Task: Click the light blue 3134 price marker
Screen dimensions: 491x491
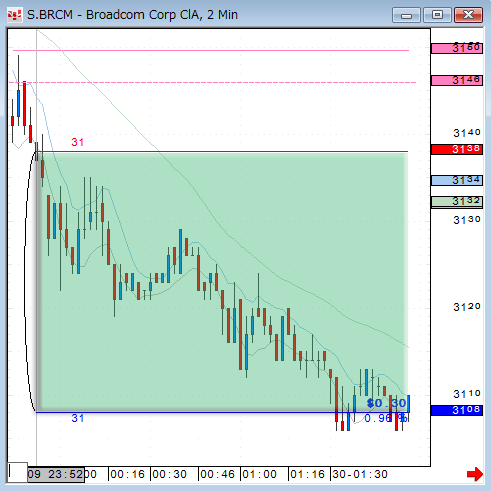Action: tap(457, 180)
